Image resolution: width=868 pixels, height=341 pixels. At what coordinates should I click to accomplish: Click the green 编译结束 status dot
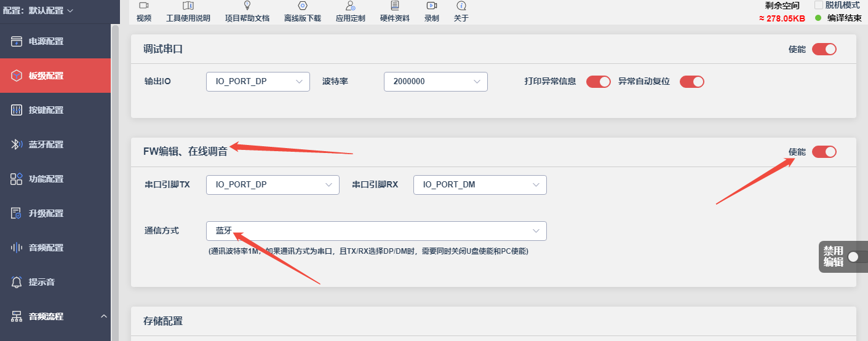pos(818,18)
